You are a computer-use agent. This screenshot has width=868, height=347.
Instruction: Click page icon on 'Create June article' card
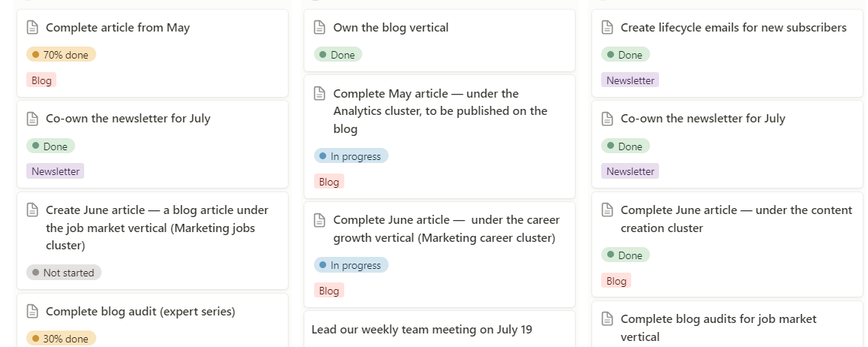click(x=32, y=210)
